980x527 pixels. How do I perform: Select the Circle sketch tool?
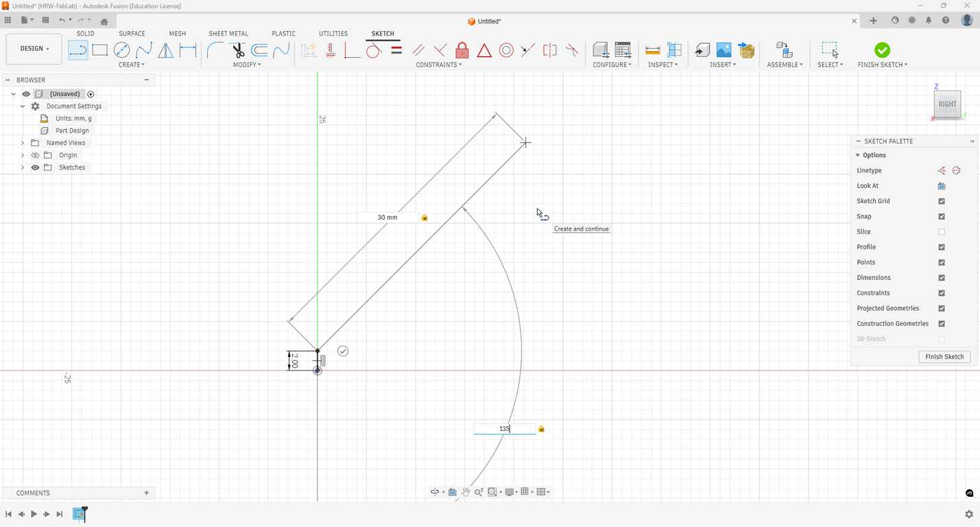(121, 50)
